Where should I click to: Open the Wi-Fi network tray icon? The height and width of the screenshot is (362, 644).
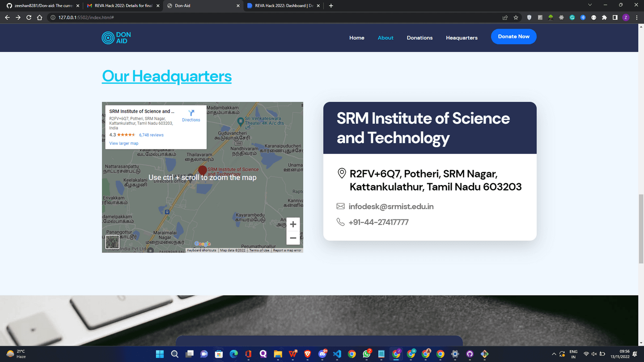[x=586, y=354]
